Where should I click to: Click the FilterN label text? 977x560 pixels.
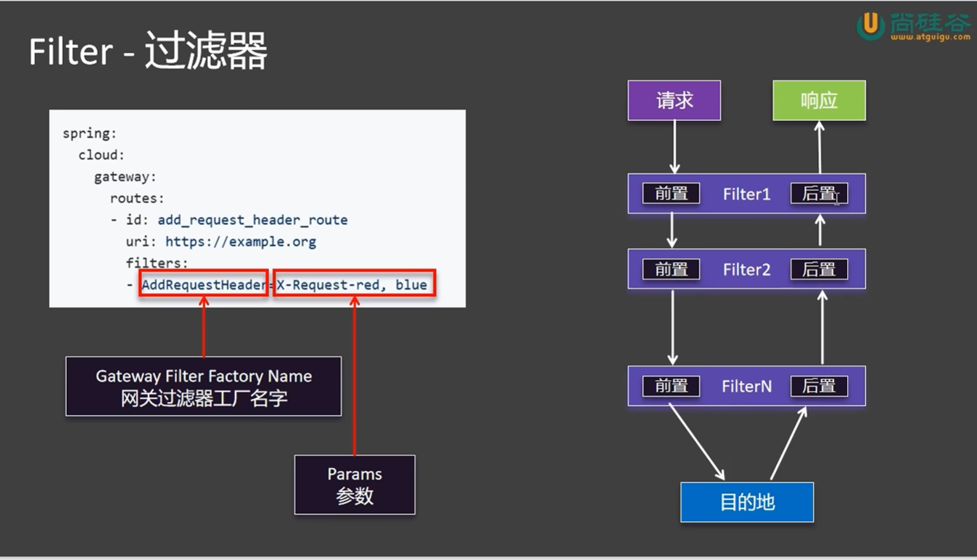coord(746,387)
